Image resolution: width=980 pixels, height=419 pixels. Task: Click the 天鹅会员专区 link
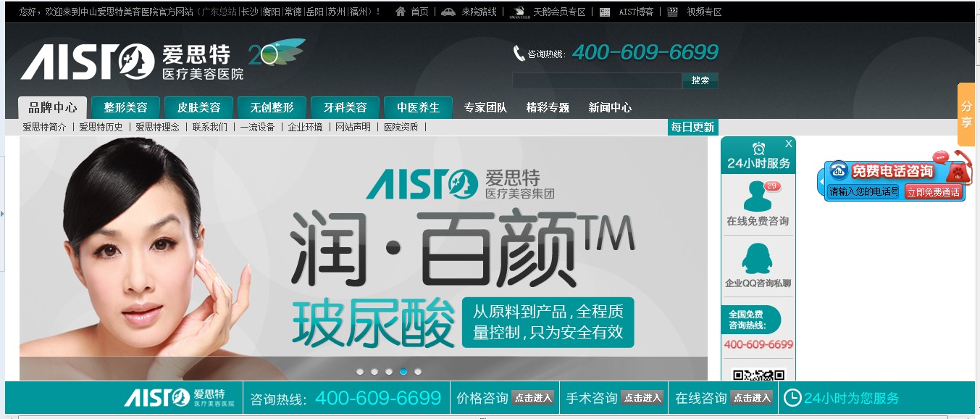tap(559, 12)
